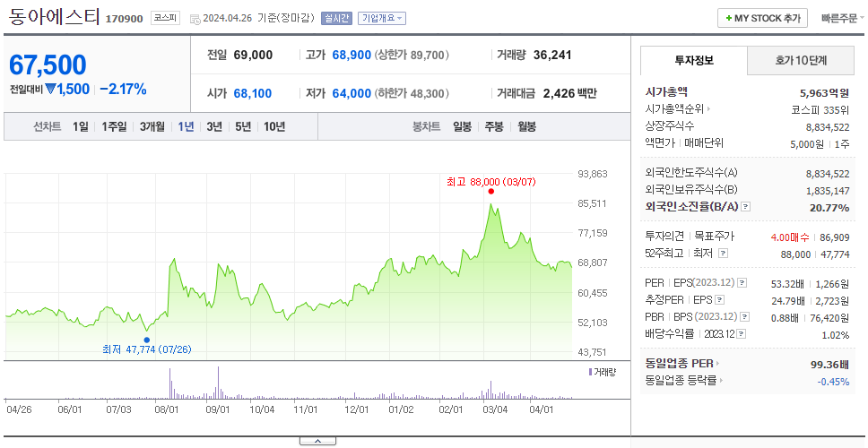Switch to the 호가10단계 tab
868x448 pixels.
pyautogui.click(x=801, y=60)
